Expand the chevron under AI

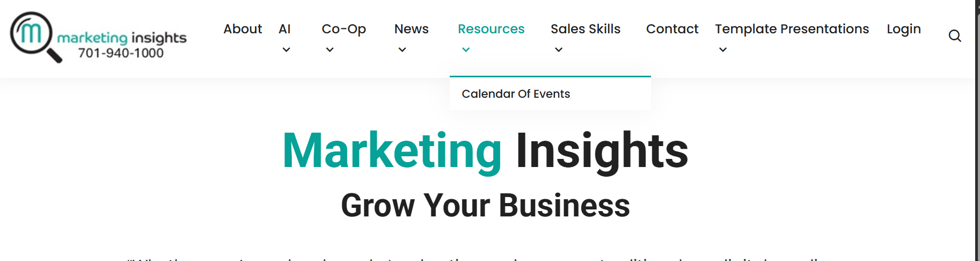click(x=286, y=50)
